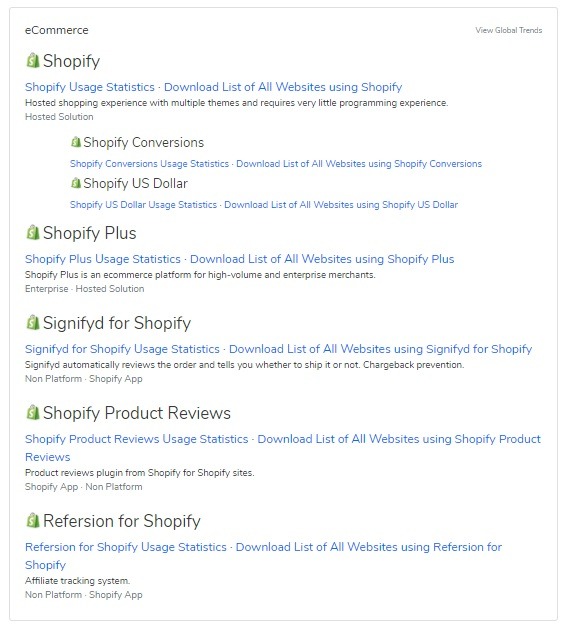Open Shopify Conversions Usage Statistics
This screenshot has width=566, height=629.
149,164
